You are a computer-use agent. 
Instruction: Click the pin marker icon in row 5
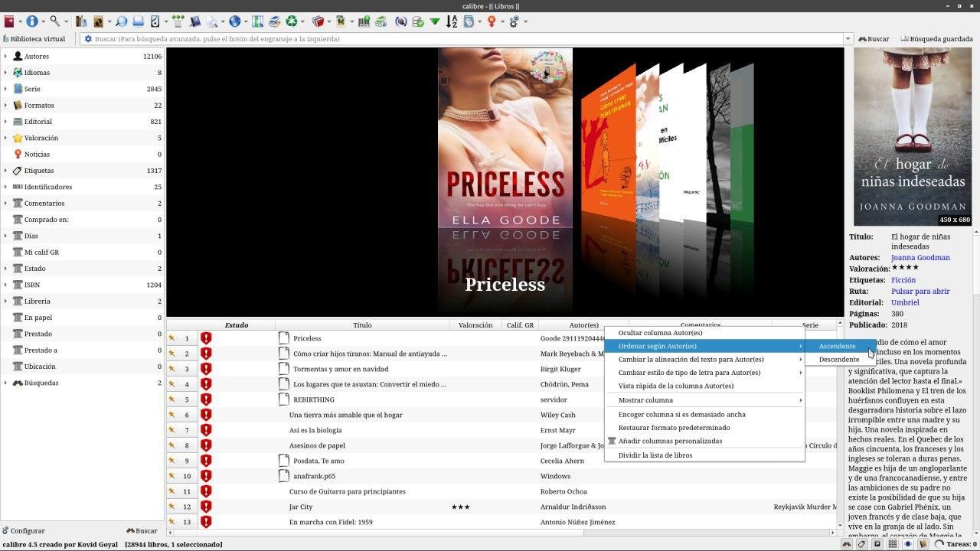pyautogui.click(x=172, y=399)
